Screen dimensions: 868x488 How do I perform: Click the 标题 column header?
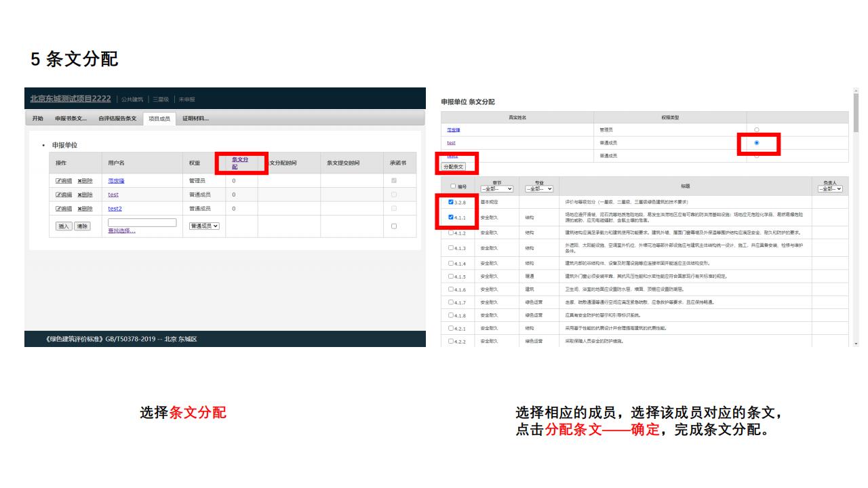[x=686, y=186]
